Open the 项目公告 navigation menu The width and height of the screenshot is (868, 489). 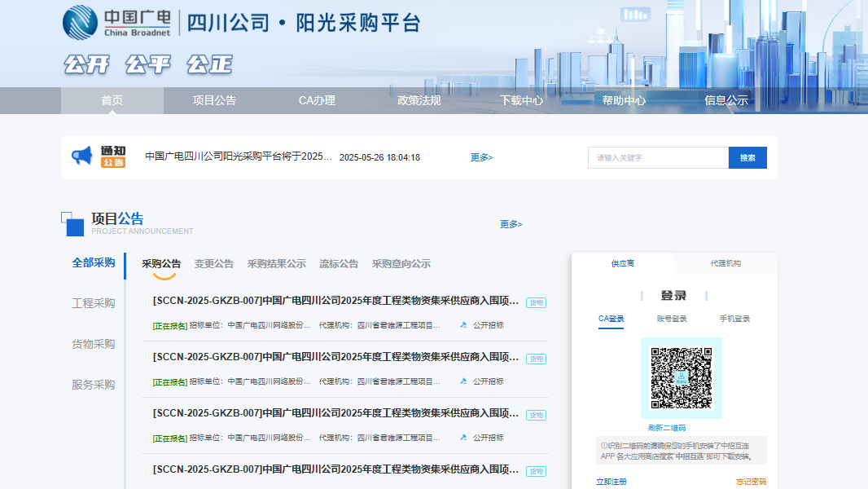pyautogui.click(x=214, y=100)
